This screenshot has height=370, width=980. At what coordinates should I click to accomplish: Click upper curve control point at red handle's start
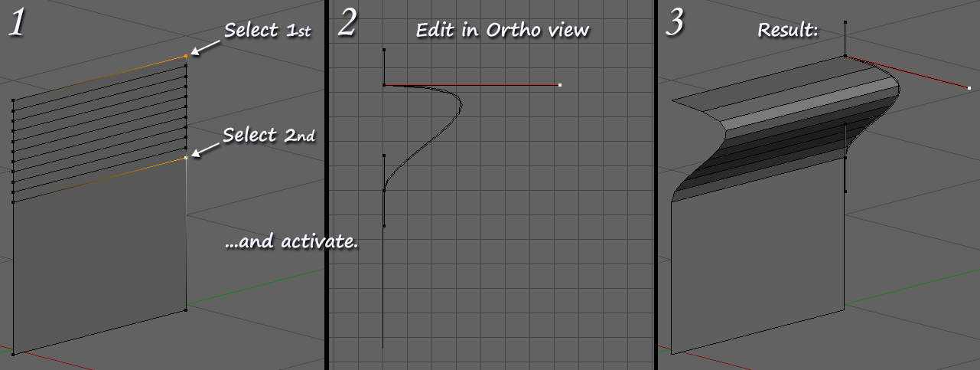[x=384, y=85]
